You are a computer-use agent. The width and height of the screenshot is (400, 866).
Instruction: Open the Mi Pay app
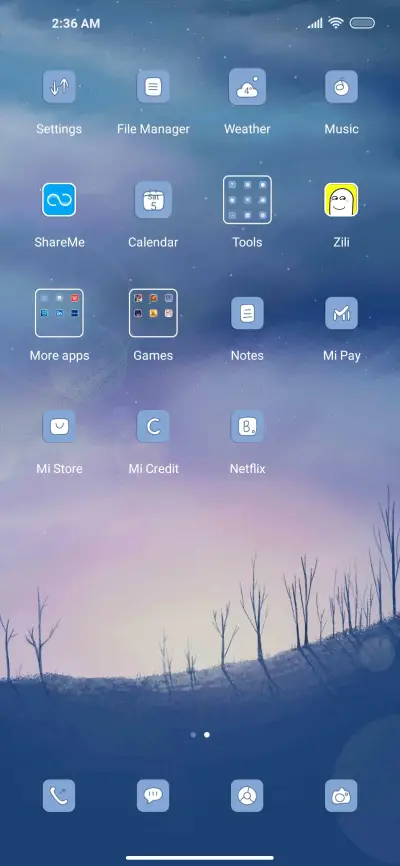pos(341,313)
